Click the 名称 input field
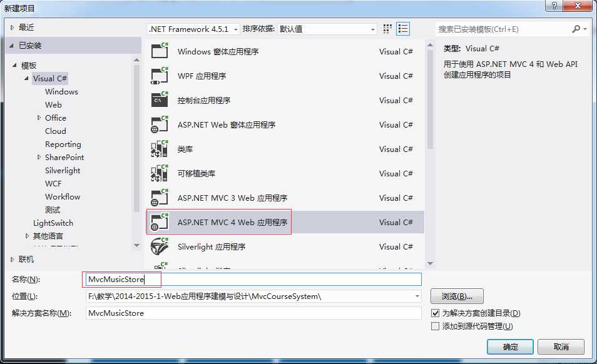Screen dimensions: 597x364 [253, 279]
